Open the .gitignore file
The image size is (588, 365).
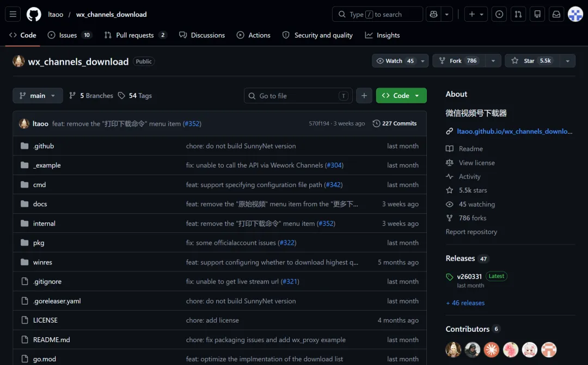47,281
